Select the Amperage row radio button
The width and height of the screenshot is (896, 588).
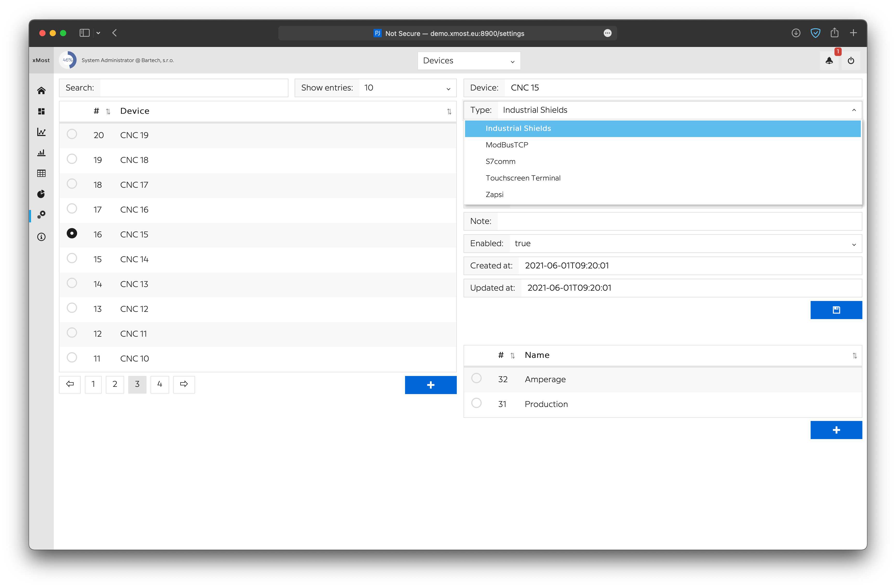click(x=476, y=378)
